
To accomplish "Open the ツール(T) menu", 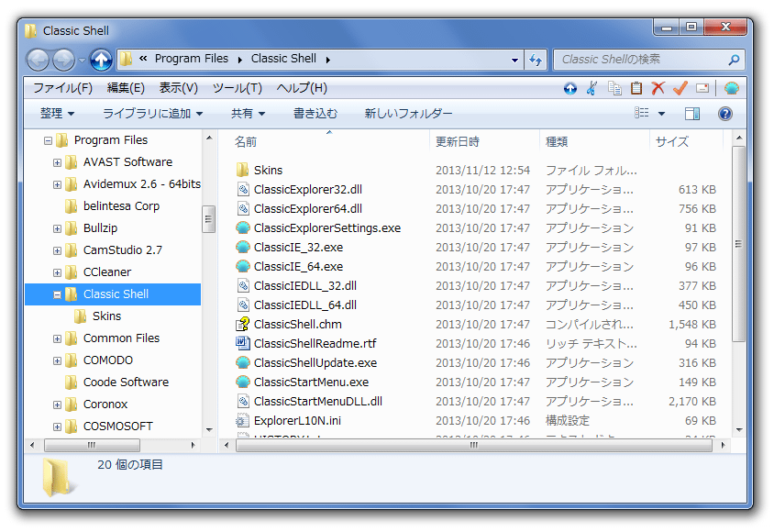I will tap(237, 88).
